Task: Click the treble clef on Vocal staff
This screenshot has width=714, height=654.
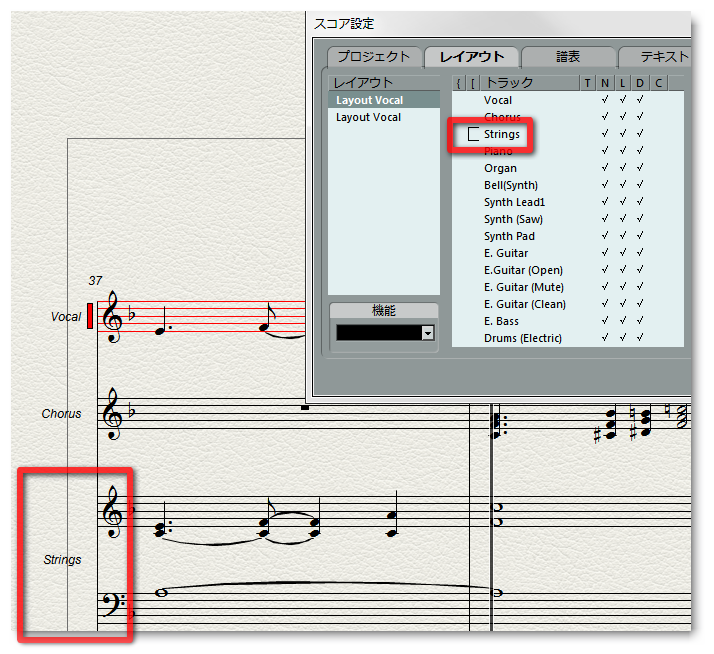Action: [x=112, y=317]
